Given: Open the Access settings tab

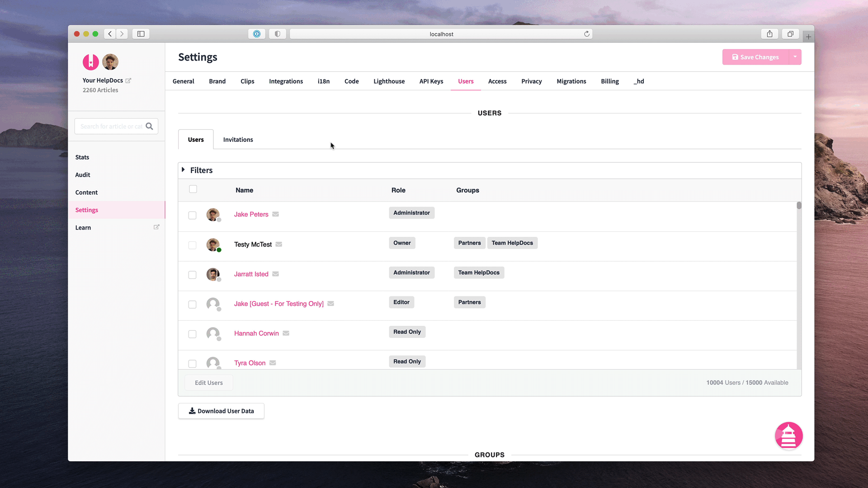Looking at the screenshot, I should click(x=497, y=81).
